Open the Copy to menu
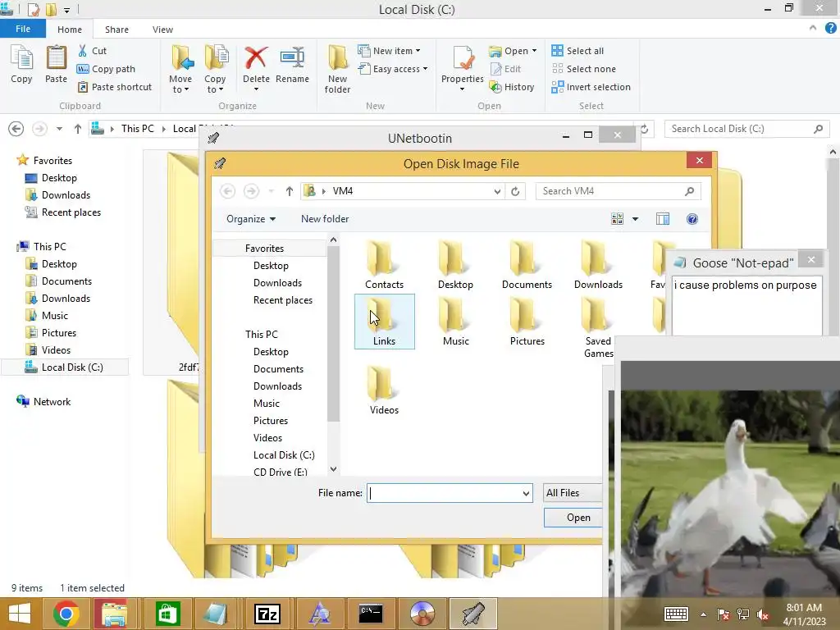Screen dimensions: 840x630 pyautogui.click(x=215, y=69)
